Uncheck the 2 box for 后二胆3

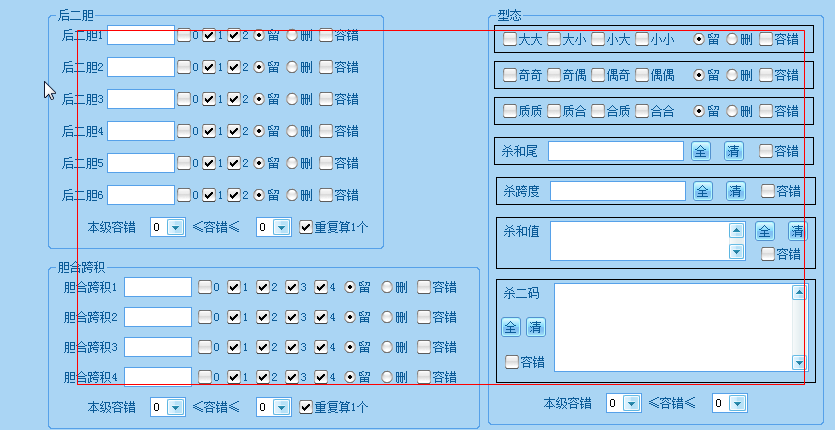tap(234, 100)
